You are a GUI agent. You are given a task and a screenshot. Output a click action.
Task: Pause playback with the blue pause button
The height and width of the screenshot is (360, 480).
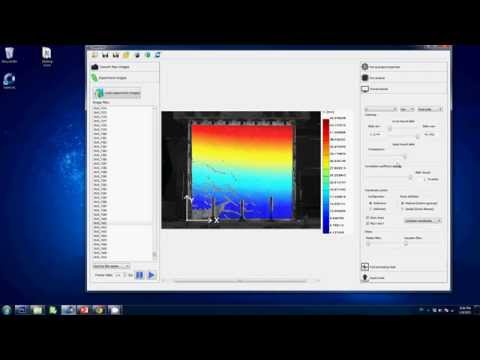point(140,275)
